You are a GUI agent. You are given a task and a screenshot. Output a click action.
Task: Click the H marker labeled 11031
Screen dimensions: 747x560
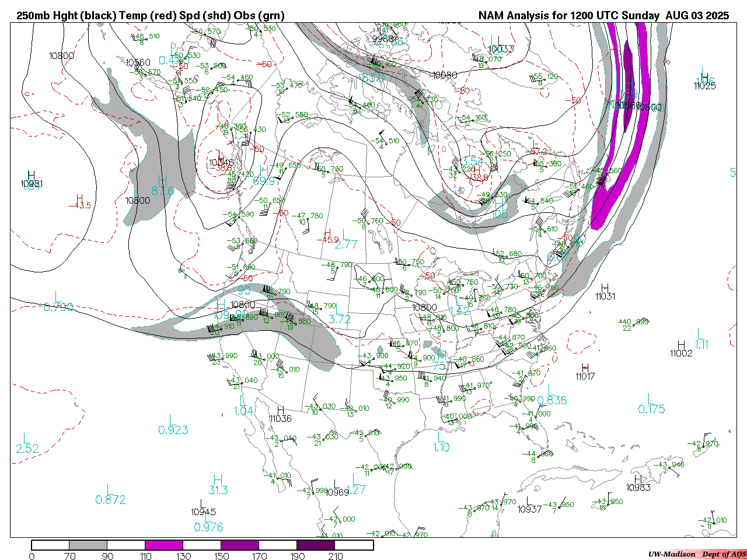605,288
